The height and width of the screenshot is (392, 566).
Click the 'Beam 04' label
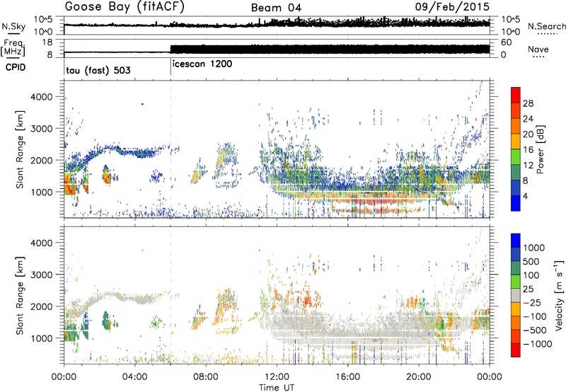(276, 8)
